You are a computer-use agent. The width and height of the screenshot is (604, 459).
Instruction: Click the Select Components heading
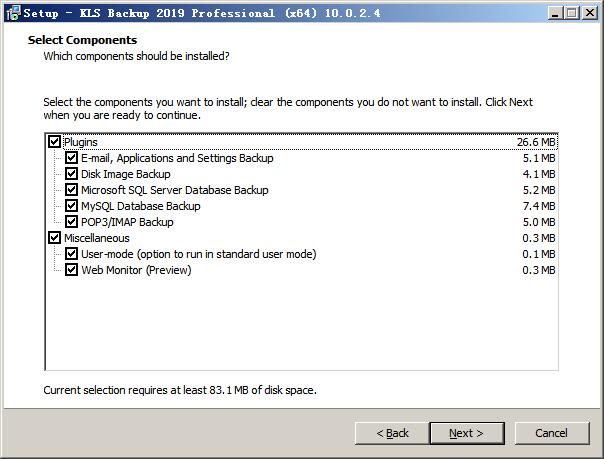coord(82,40)
